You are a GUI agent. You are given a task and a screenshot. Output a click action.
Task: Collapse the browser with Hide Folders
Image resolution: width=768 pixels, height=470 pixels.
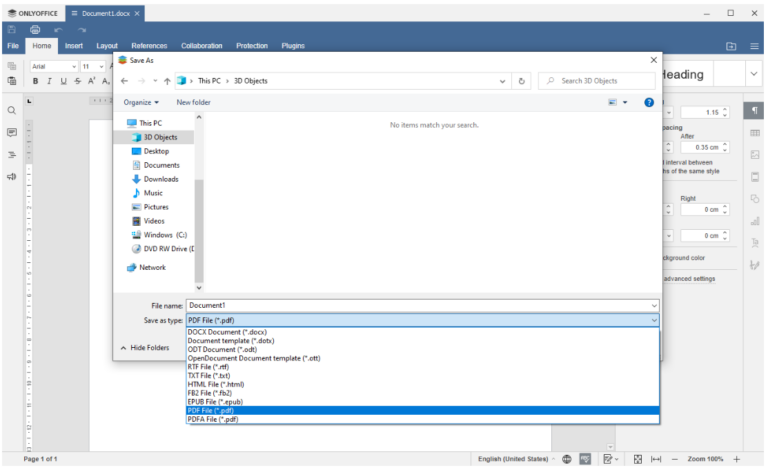tap(146, 348)
